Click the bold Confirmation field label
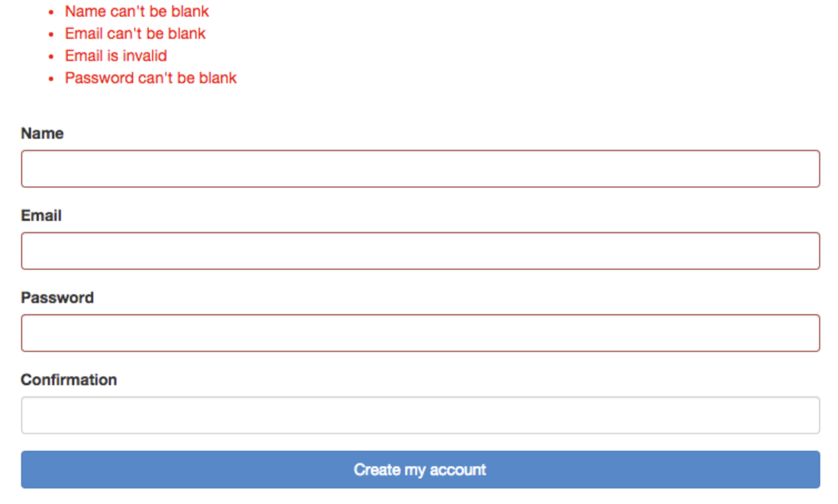 (69, 380)
